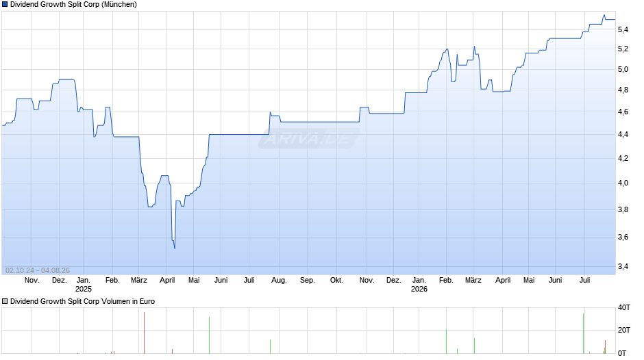Click the 'Juni' label for 2025
The width and height of the screenshot is (644, 360).
pos(221,281)
